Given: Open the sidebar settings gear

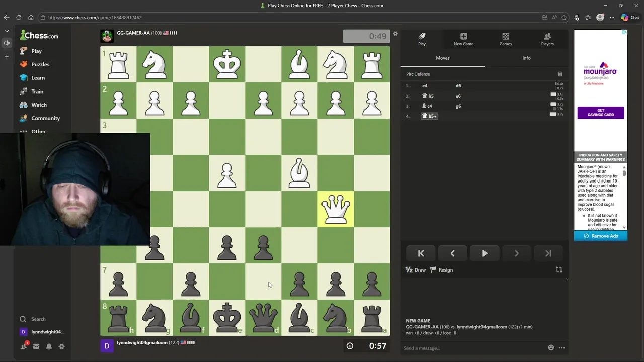Looking at the screenshot, I should (61, 346).
